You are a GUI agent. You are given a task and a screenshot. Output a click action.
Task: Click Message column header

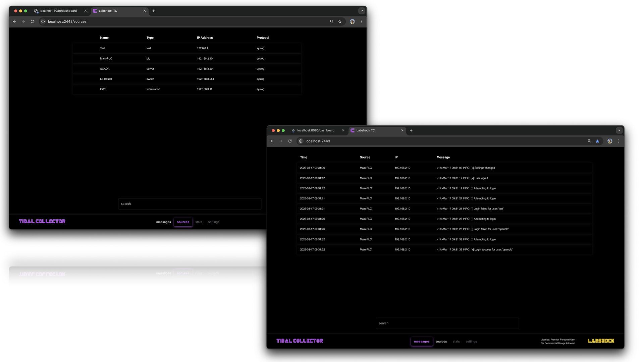[x=443, y=157]
